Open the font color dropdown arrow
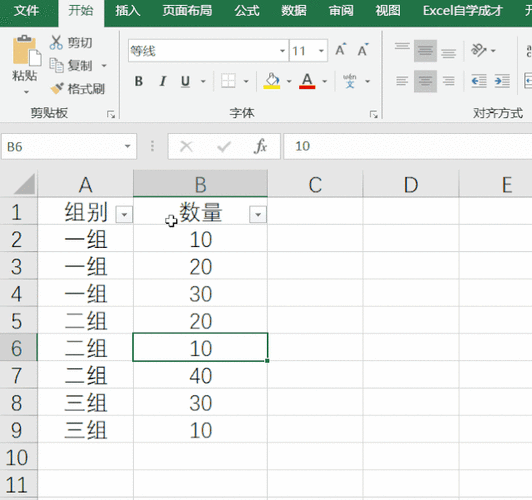 pos(324,81)
